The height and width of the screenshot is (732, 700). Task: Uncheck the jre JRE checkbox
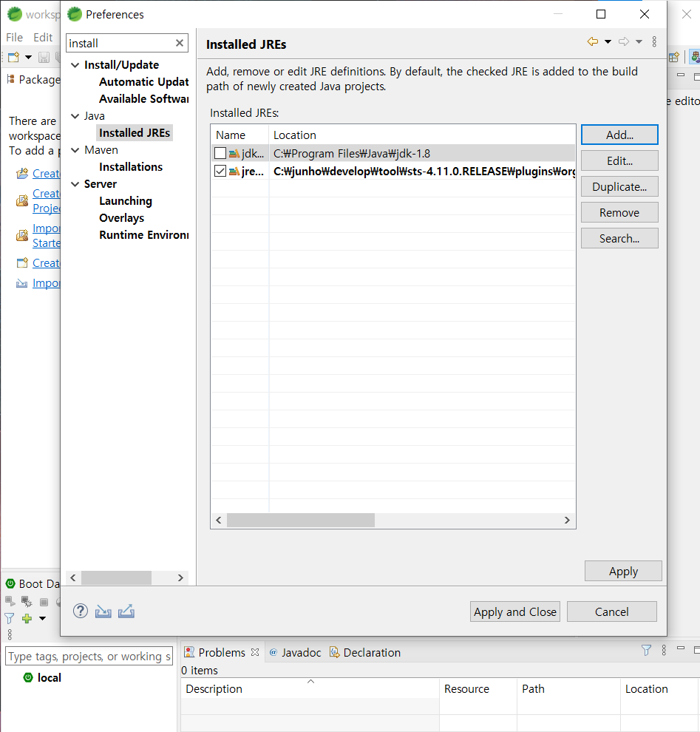[x=220, y=171]
